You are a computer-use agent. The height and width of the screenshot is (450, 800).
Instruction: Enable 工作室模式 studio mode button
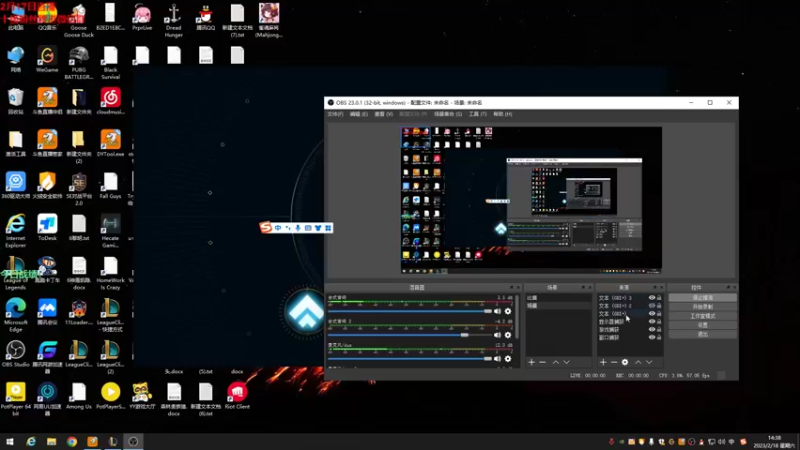pyautogui.click(x=703, y=316)
